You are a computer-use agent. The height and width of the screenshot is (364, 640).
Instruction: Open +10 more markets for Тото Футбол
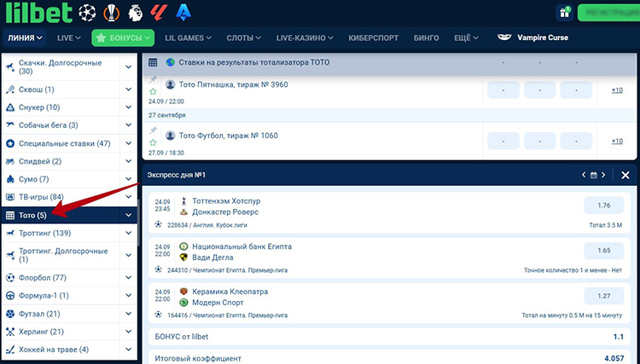point(617,142)
